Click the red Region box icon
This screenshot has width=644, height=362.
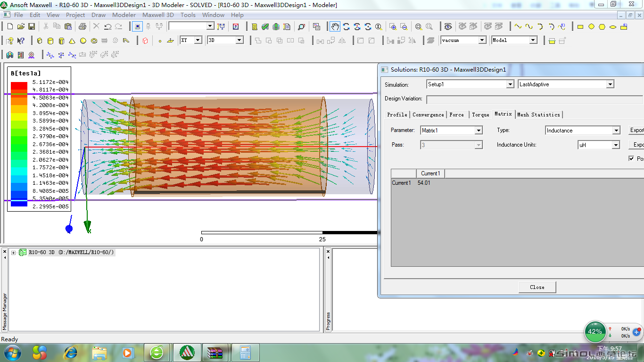point(145,41)
